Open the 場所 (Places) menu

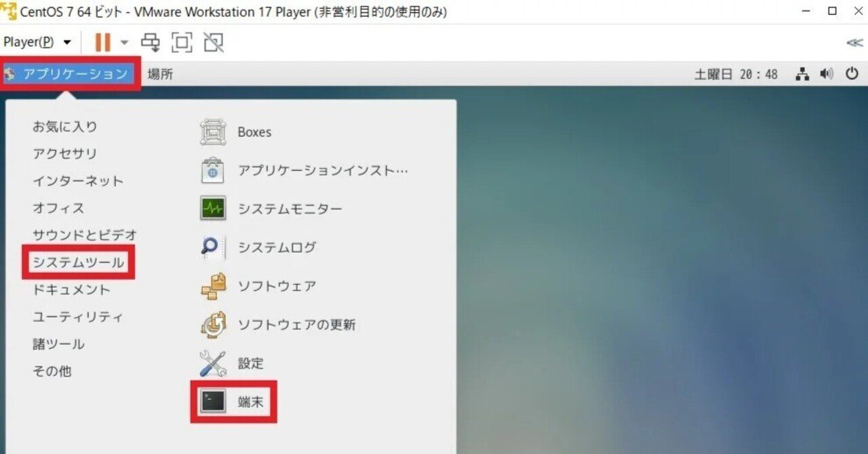161,73
